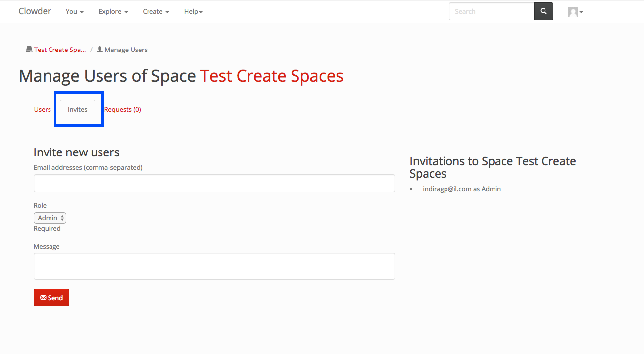Click the Clowder brand logo

[x=35, y=11]
